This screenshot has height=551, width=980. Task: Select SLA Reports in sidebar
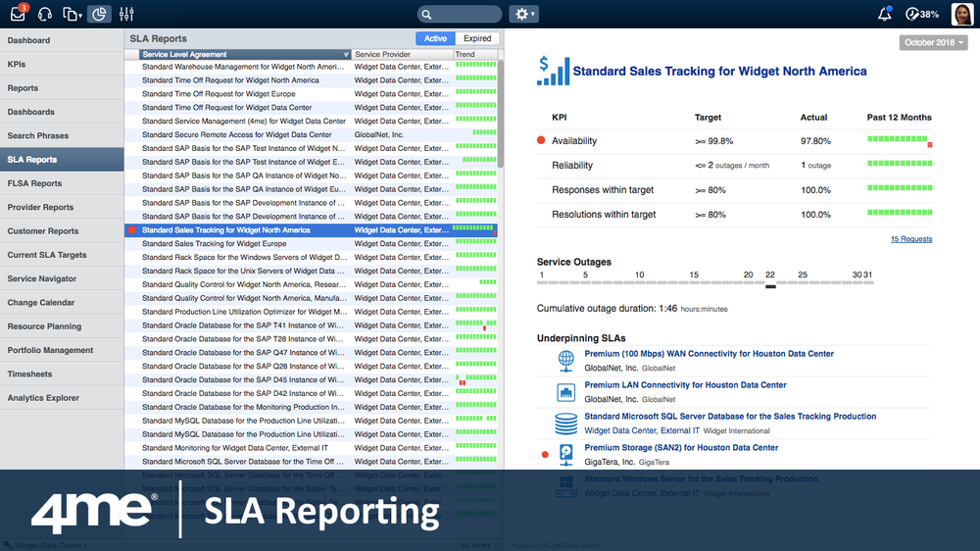(62, 159)
